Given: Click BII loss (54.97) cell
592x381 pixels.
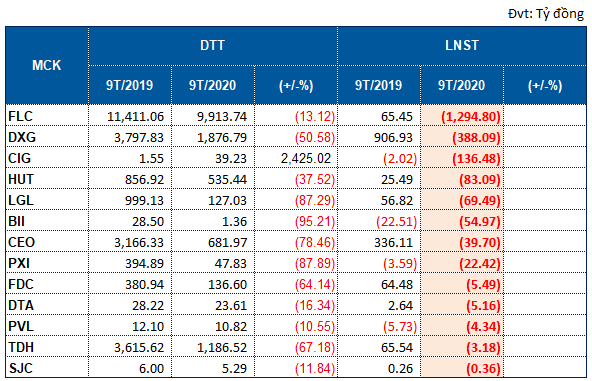Looking at the screenshot, I should click(x=462, y=221).
